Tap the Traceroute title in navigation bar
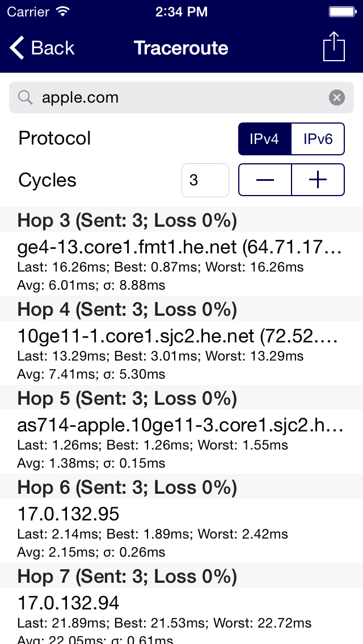 tap(181, 48)
